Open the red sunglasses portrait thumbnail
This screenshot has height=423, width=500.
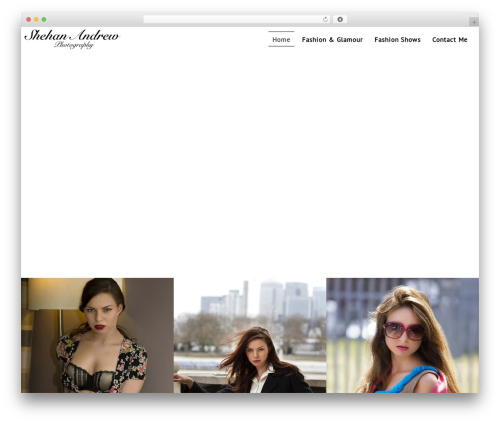pyautogui.click(x=402, y=335)
